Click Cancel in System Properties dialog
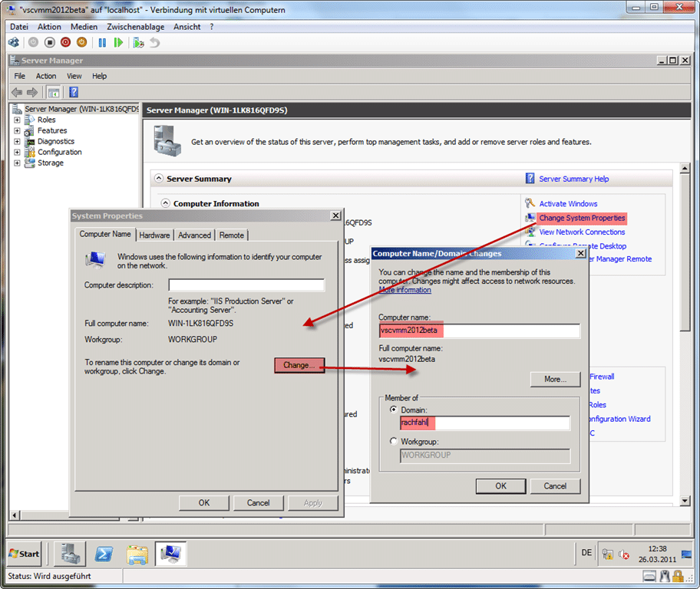Viewport: 700px width, 589px height. tap(259, 503)
